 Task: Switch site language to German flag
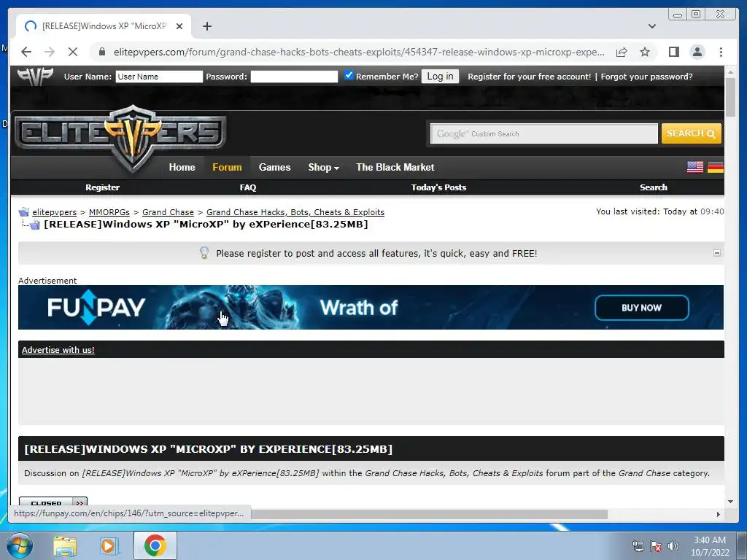[x=716, y=167]
